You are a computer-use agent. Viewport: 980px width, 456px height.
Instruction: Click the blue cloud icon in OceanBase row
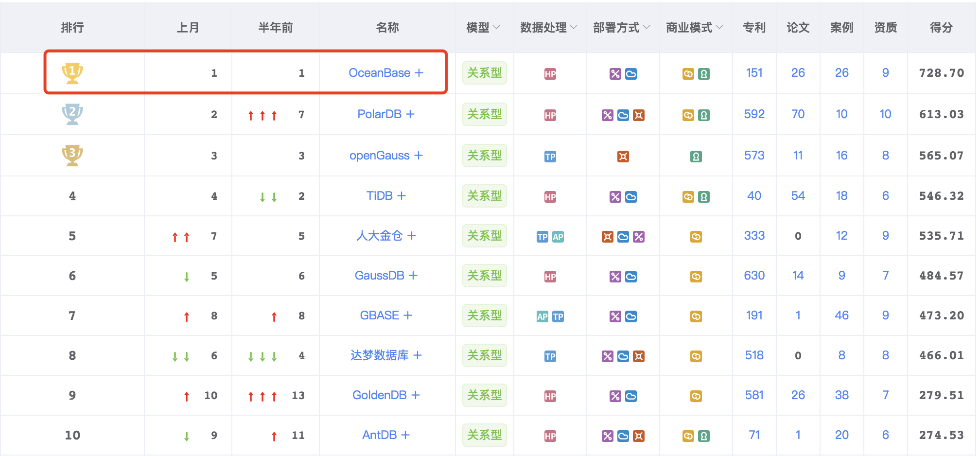click(x=631, y=74)
